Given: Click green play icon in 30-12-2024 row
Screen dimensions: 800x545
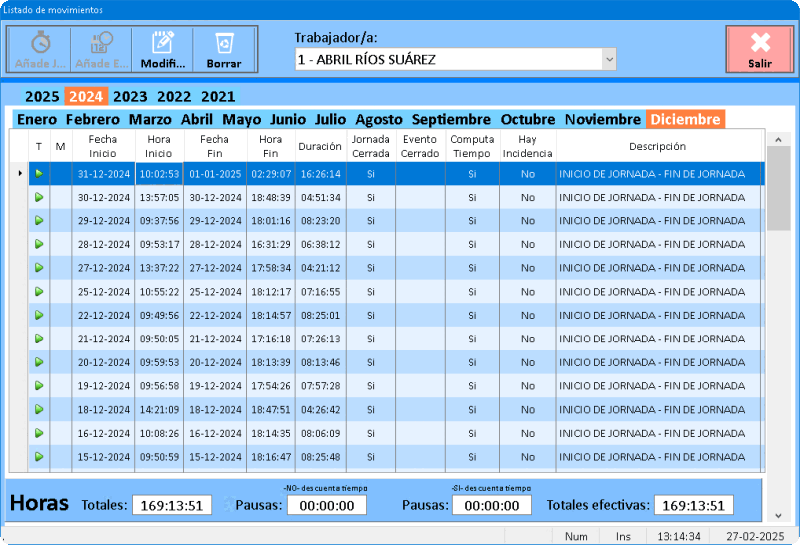Looking at the screenshot, I should point(39,197).
